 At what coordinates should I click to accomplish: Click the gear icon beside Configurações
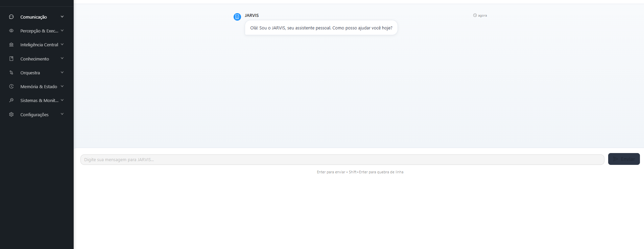click(11, 115)
